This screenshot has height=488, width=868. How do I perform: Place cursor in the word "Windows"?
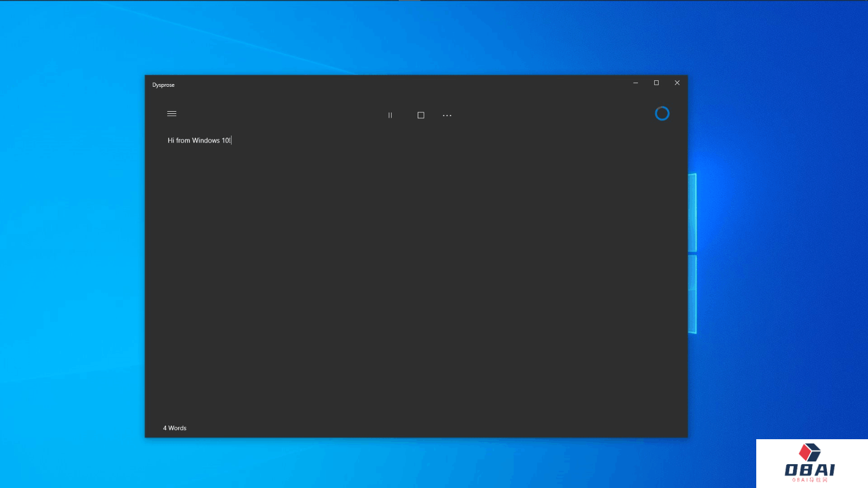pos(206,140)
